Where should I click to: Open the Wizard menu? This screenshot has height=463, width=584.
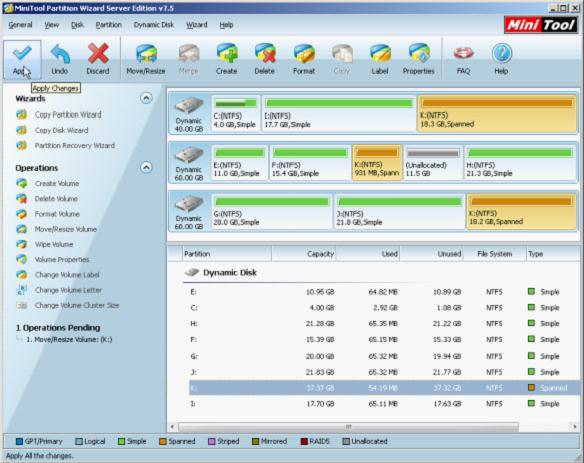(x=197, y=25)
